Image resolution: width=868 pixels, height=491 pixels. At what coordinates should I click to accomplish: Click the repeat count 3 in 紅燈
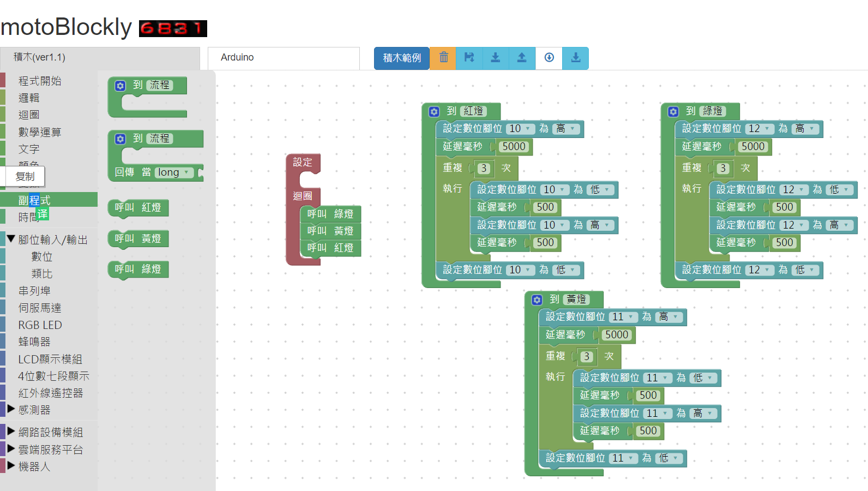484,169
